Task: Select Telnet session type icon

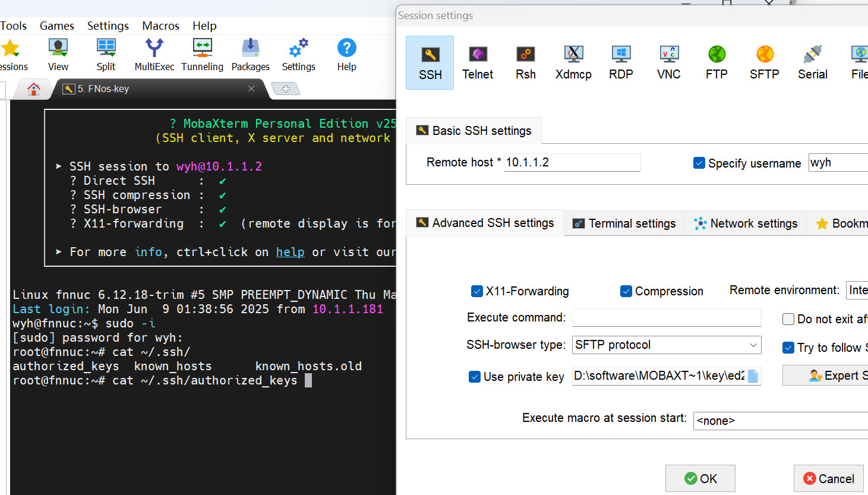Action: tap(478, 62)
